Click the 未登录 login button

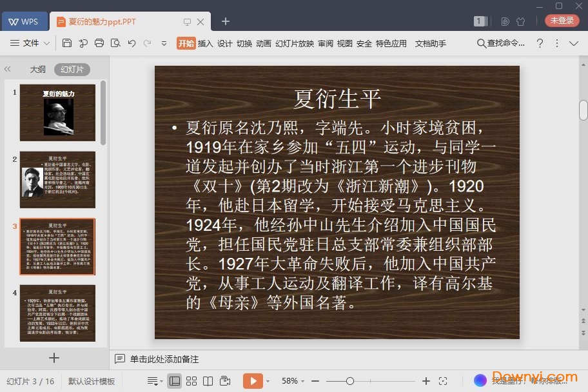tap(562, 21)
